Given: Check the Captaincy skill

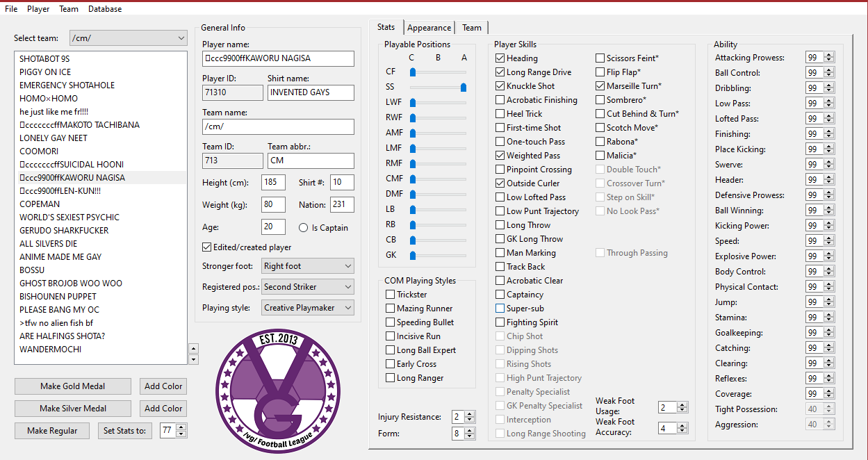Looking at the screenshot, I should (500, 295).
